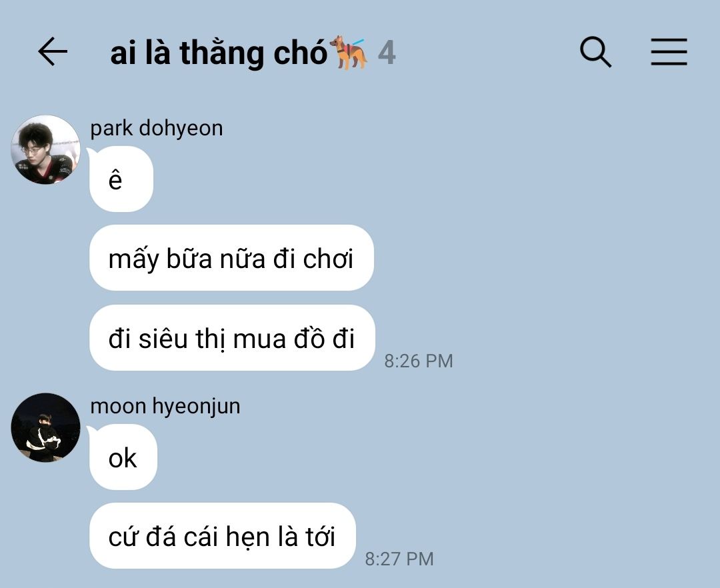Open moon hyeonjun's profile picture

(45, 427)
